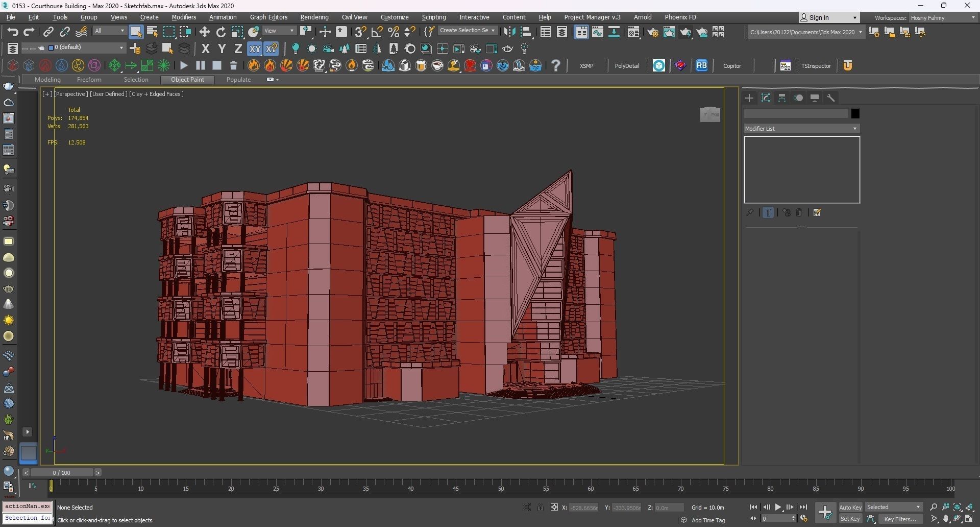
Task: Expand the Sign In dropdown
Action: point(855,18)
